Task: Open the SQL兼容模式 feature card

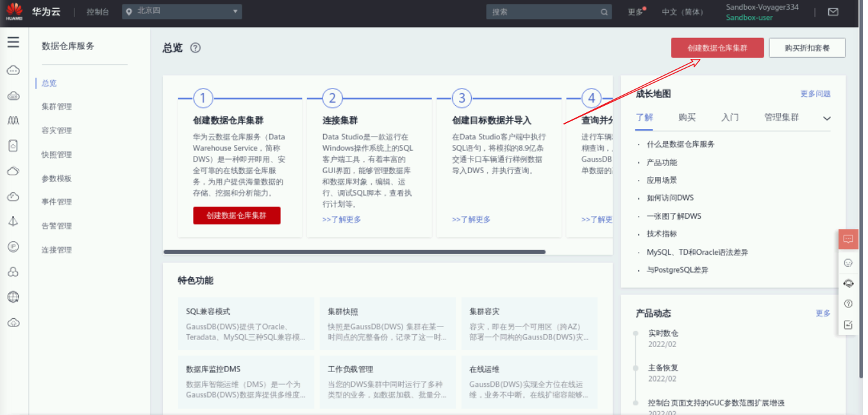Action: pos(246,323)
